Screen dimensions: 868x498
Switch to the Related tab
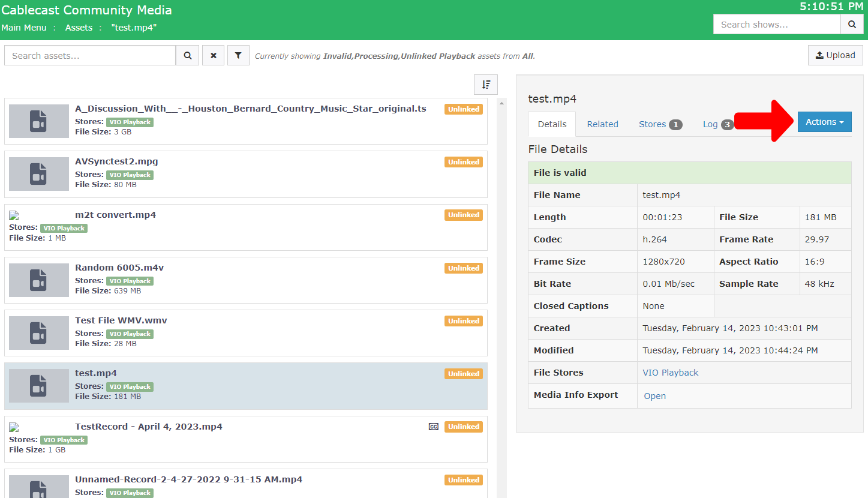click(602, 124)
